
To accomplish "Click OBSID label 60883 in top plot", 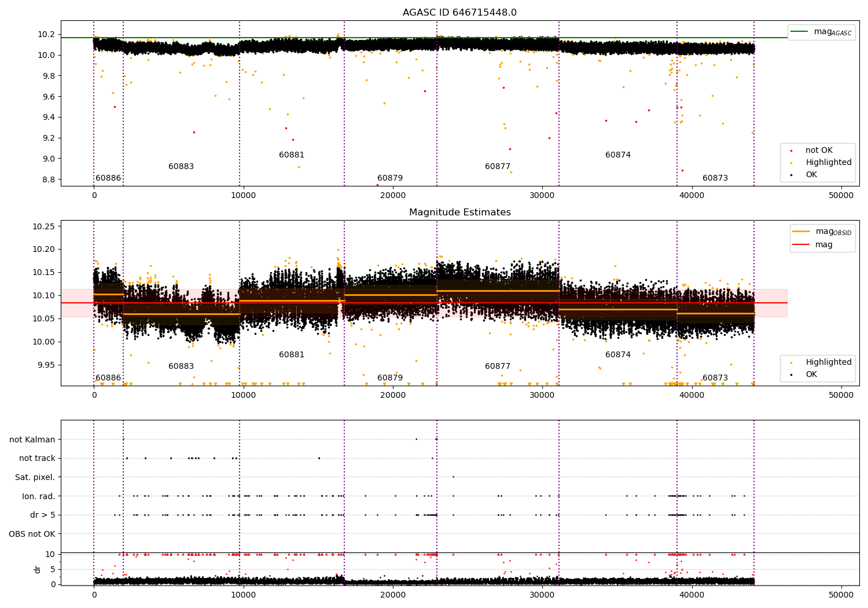I will [x=181, y=167].
